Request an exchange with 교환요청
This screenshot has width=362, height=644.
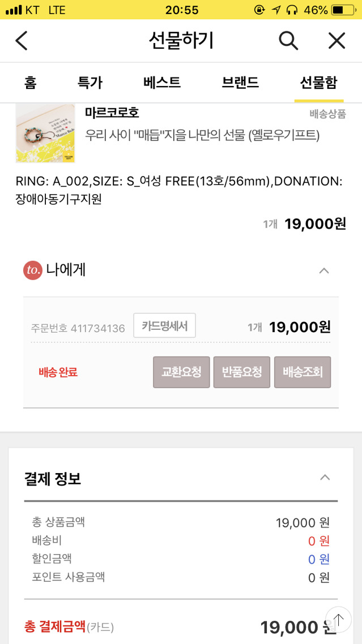click(181, 372)
